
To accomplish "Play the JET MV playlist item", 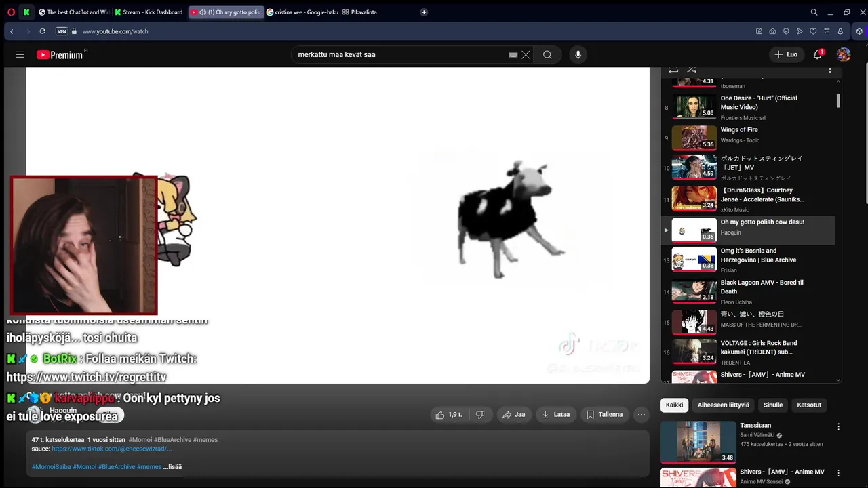I will (747, 167).
